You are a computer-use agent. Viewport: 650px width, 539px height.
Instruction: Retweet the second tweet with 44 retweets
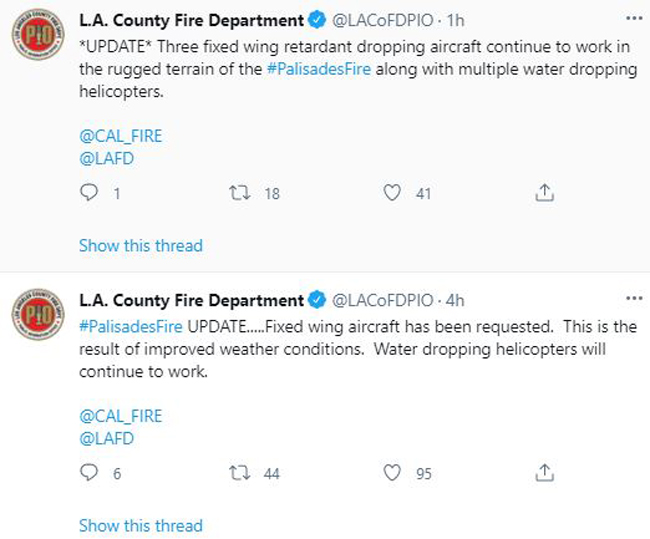[x=240, y=473]
